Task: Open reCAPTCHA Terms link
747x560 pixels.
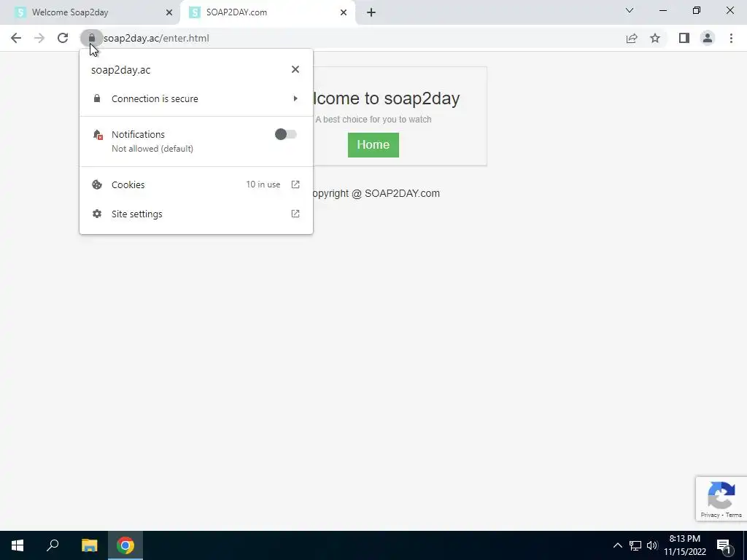Action: pos(734,515)
